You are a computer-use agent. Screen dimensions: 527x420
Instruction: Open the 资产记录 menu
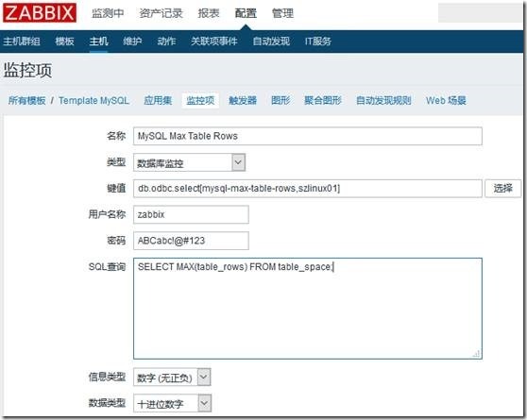[161, 13]
